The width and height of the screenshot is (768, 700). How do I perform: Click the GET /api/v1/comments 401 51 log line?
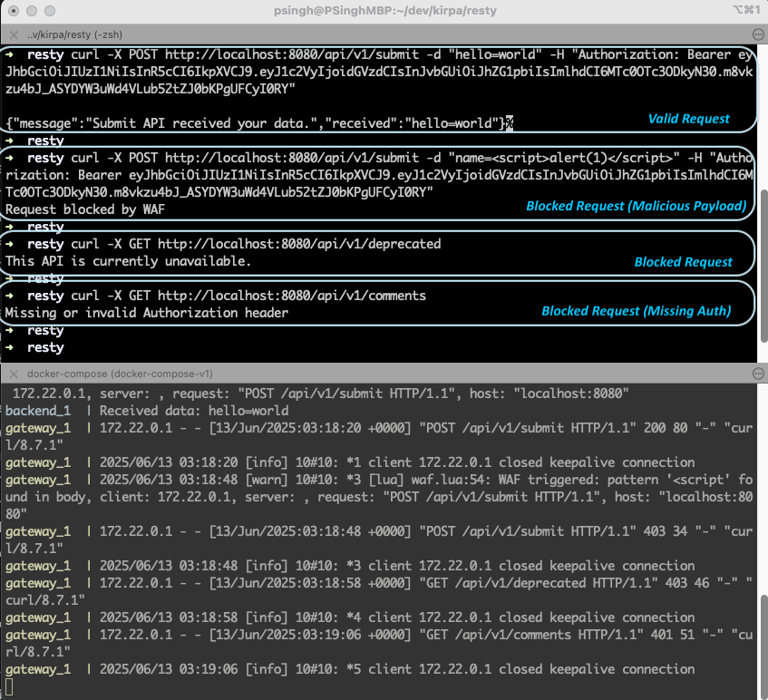tap(379, 643)
